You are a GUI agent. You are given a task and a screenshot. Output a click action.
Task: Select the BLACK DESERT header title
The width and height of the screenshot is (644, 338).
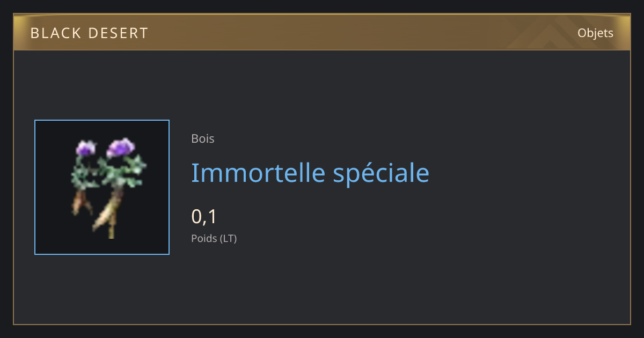89,33
